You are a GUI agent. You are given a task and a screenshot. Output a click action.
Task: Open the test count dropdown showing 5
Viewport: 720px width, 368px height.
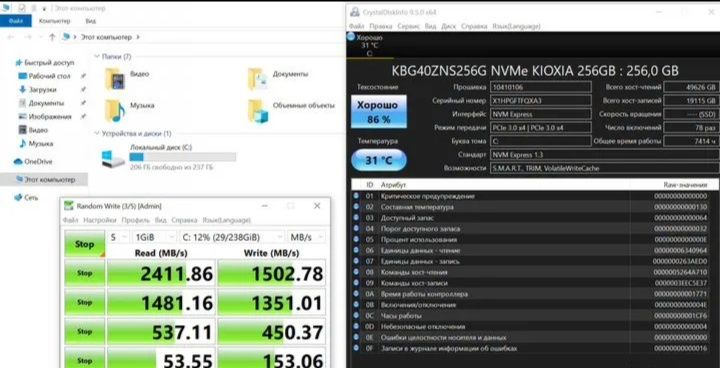pyautogui.click(x=118, y=237)
